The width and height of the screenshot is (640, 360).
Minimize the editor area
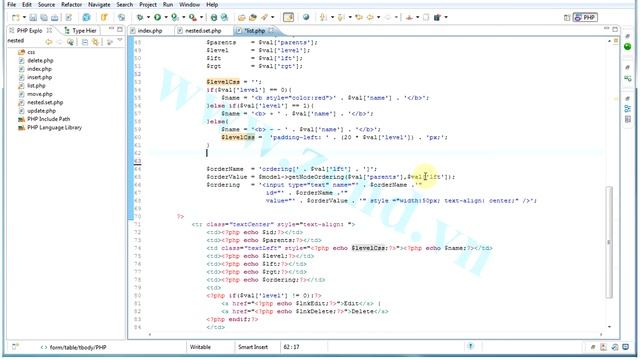(x=607, y=29)
